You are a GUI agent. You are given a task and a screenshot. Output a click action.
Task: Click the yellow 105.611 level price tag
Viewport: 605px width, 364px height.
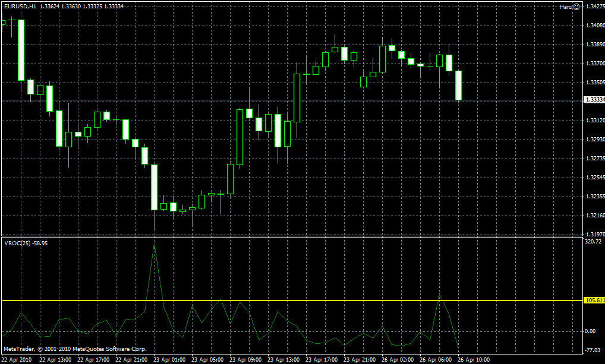click(594, 301)
